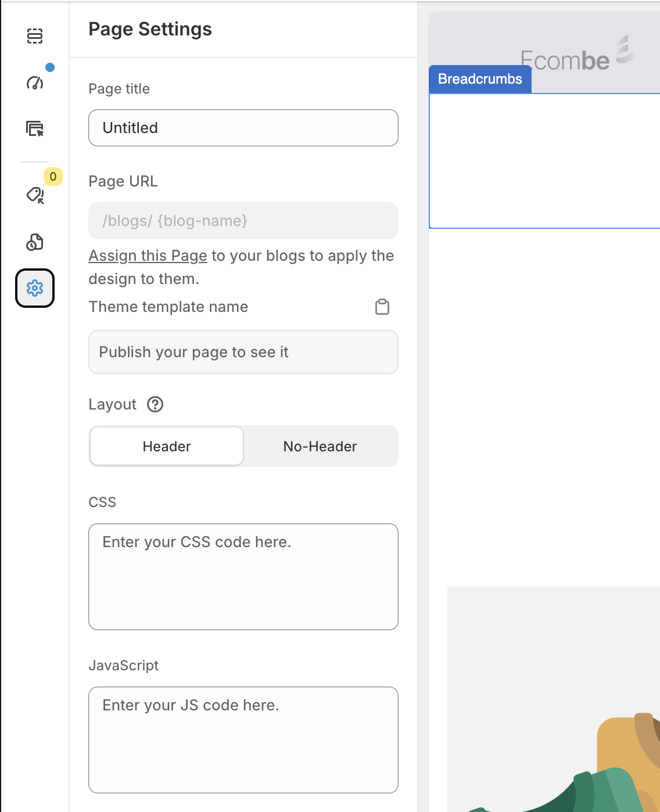Click the Layout help question mark icon
This screenshot has width=660, height=812.
tap(155, 404)
